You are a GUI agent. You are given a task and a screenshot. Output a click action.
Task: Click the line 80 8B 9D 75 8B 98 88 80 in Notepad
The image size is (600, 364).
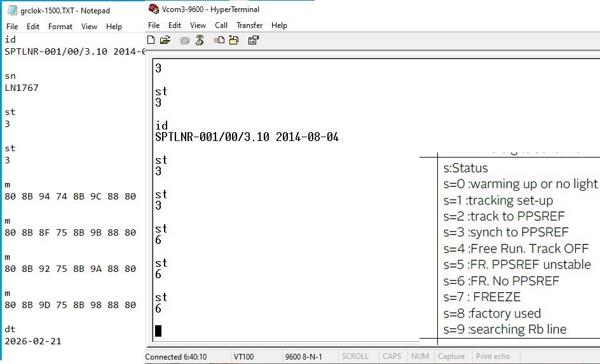click(71, 305)
